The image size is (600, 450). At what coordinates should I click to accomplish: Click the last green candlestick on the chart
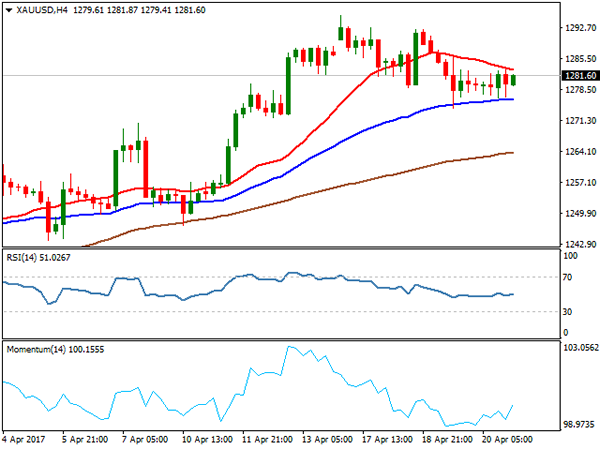(x=513, y=80)
